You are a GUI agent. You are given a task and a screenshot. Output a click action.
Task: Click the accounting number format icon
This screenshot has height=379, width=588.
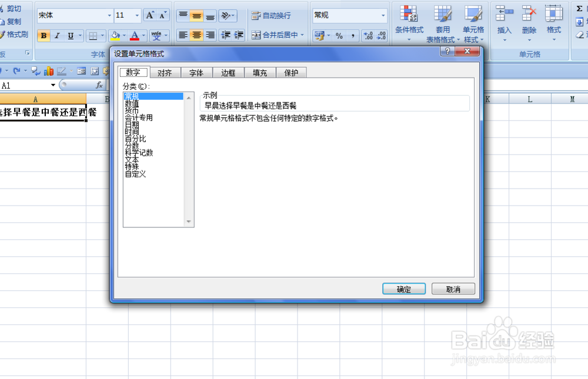coord(319,36)
